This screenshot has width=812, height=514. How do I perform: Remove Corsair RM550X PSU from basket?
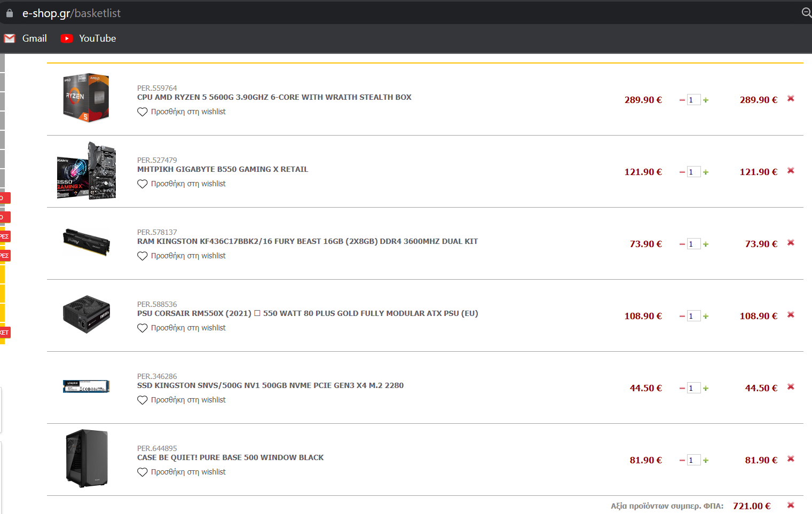[x=791, y=315]
